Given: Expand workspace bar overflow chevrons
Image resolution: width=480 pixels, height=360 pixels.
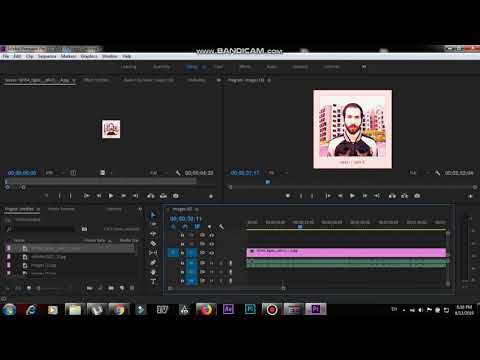Looking at the screenshot, I should click(364, 67).
